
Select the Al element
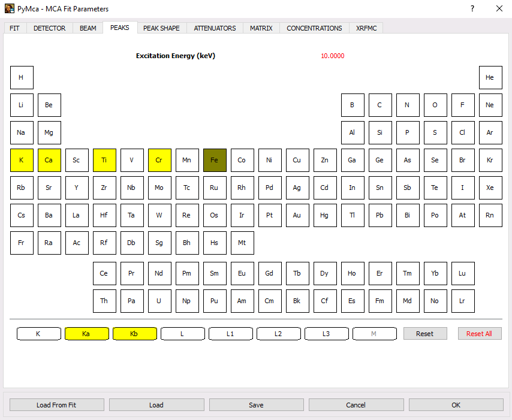pyautogui.click(x=353, y=133)
